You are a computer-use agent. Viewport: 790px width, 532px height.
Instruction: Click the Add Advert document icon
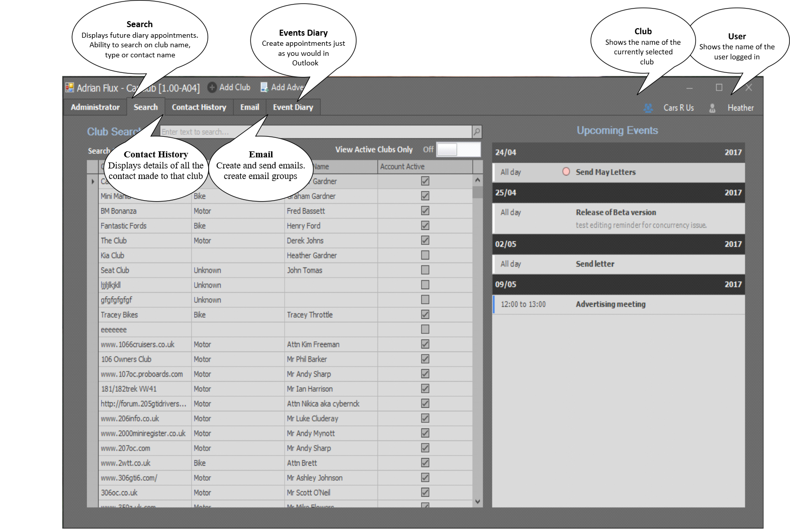264,87
